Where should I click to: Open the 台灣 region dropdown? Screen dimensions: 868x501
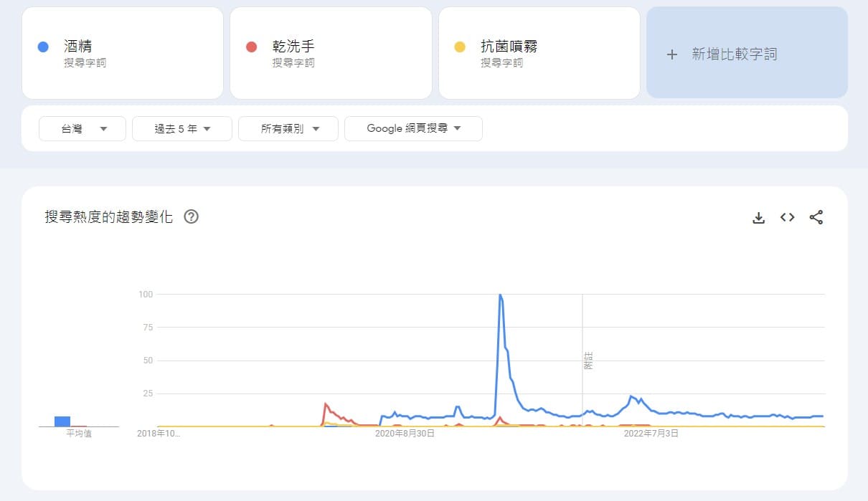click(82, 129)
